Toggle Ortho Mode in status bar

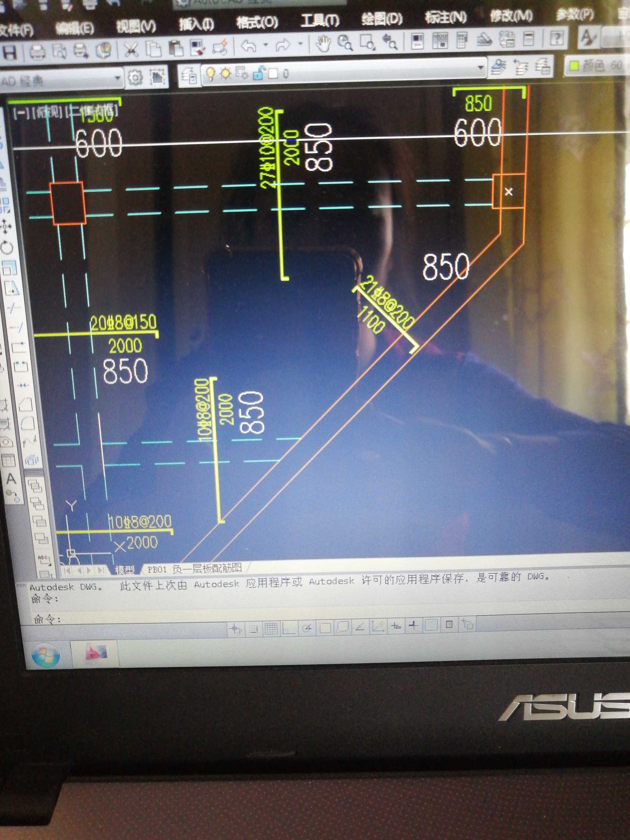click(289, 629)
